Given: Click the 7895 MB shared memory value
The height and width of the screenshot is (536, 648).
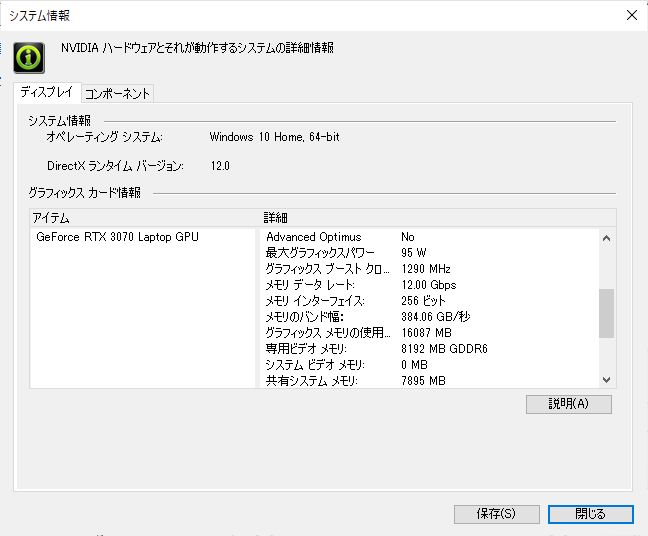Looking at the screenshot, I should (x=423, y=381).
